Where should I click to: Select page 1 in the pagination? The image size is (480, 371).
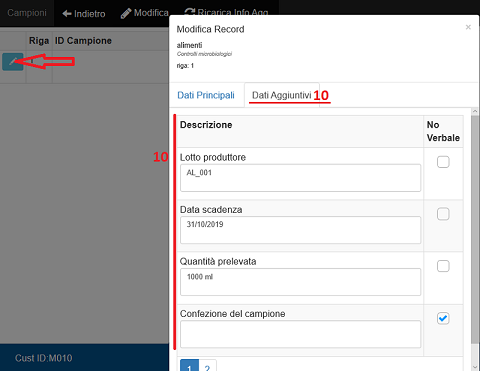point(189,367)
